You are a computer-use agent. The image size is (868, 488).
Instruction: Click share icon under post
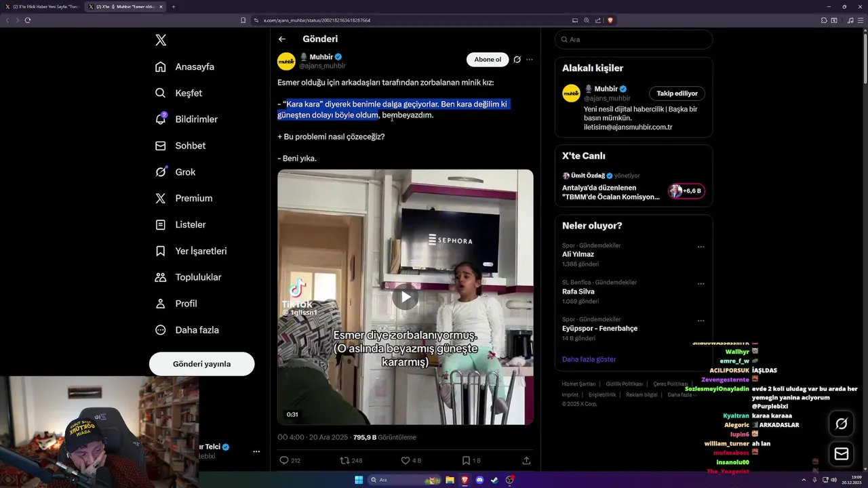[x=526, y=460]
